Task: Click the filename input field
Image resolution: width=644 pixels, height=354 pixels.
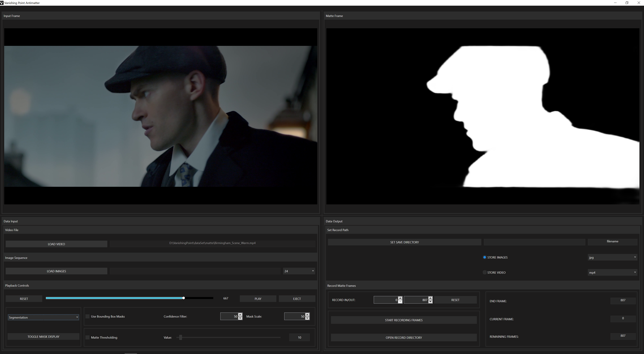Action: pos(612,242)
